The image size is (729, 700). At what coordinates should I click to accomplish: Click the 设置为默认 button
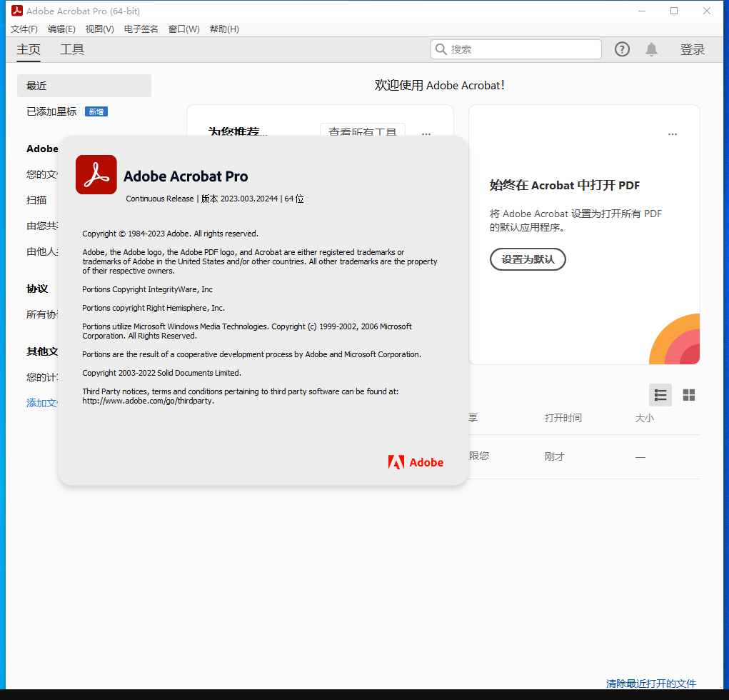pyautogui.click(x=528, y=259)
